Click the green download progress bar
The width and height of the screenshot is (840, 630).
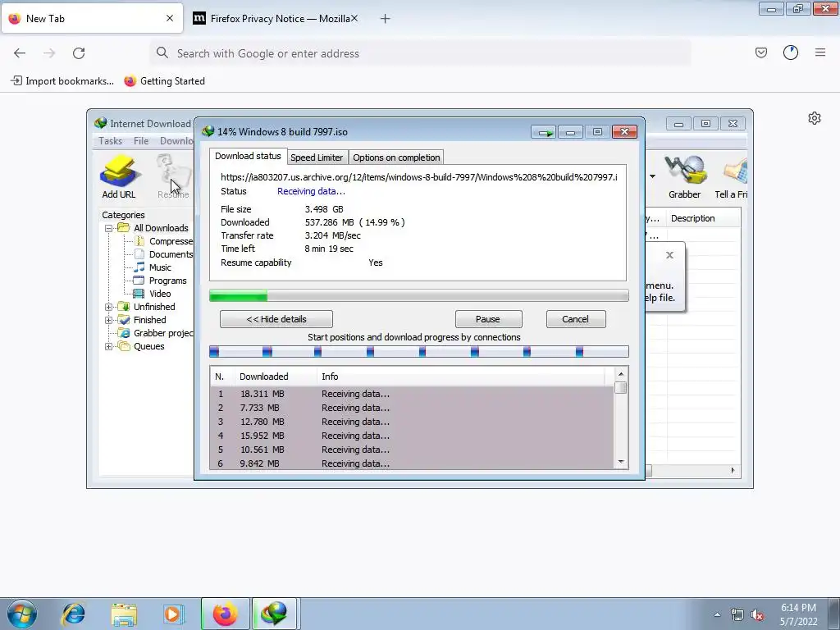click(x=419, y=295)
